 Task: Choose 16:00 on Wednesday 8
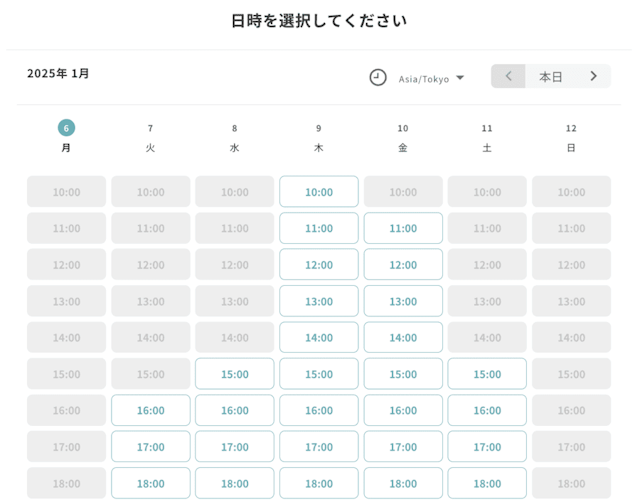235,410
